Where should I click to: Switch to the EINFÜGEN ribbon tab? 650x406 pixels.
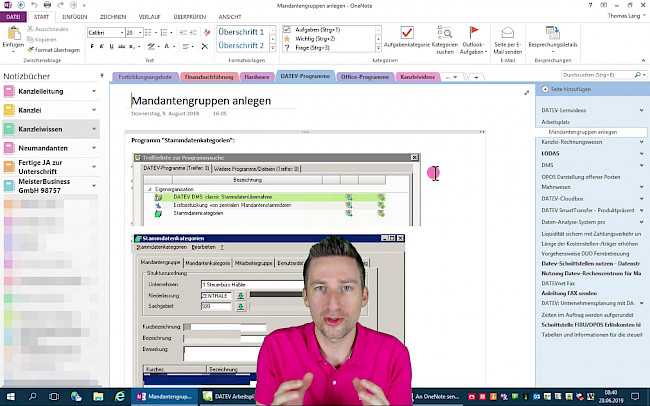point(75,17)
